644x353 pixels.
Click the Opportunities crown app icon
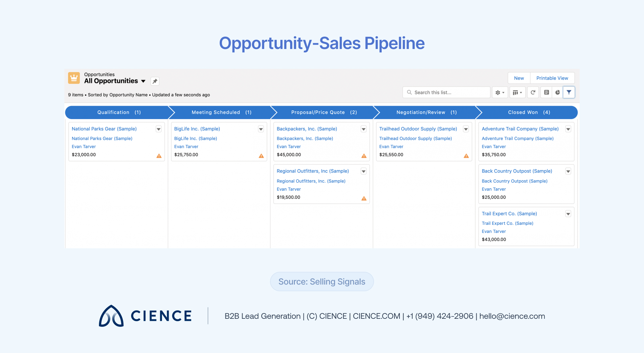point(73,78)
